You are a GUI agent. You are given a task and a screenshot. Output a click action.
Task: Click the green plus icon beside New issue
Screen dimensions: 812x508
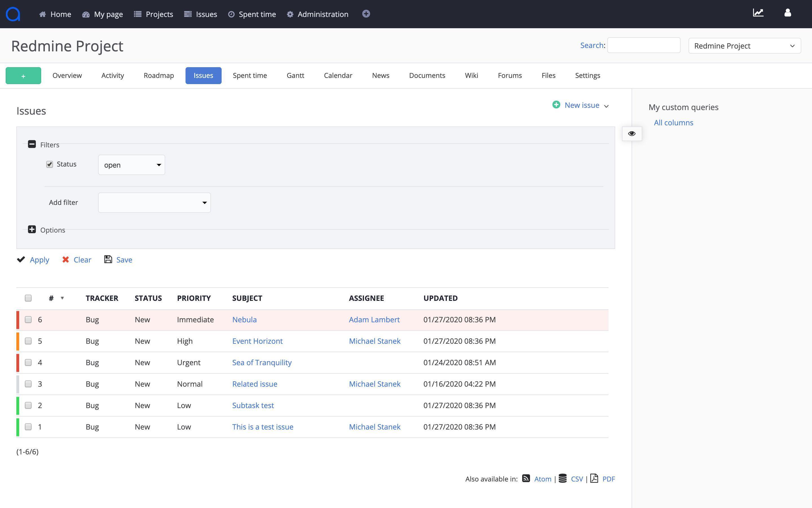(556, 105)
